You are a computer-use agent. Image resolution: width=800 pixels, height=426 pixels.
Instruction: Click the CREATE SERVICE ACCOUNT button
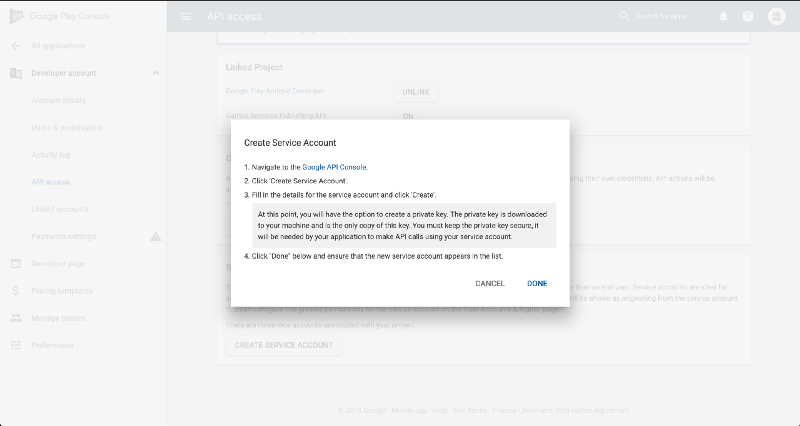coord(284,345)
